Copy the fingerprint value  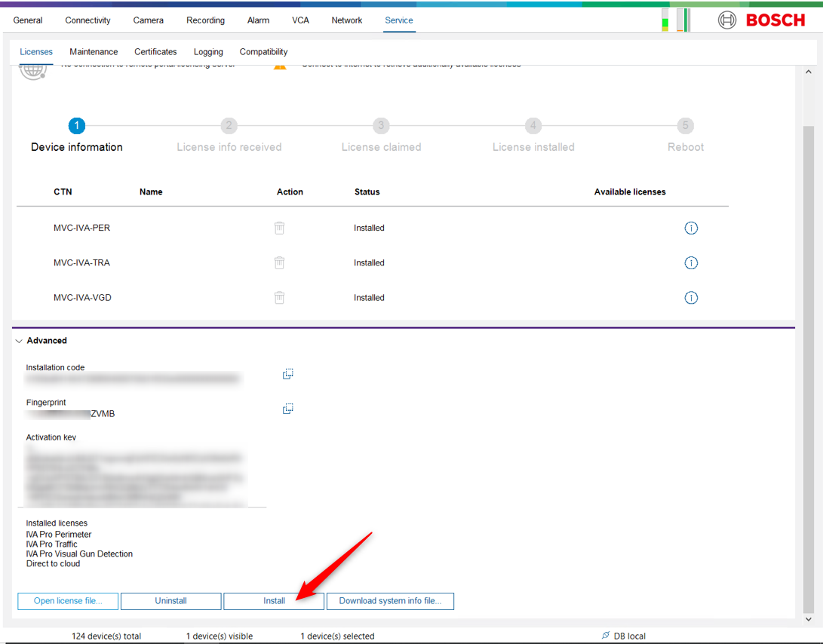click(287, 409)
